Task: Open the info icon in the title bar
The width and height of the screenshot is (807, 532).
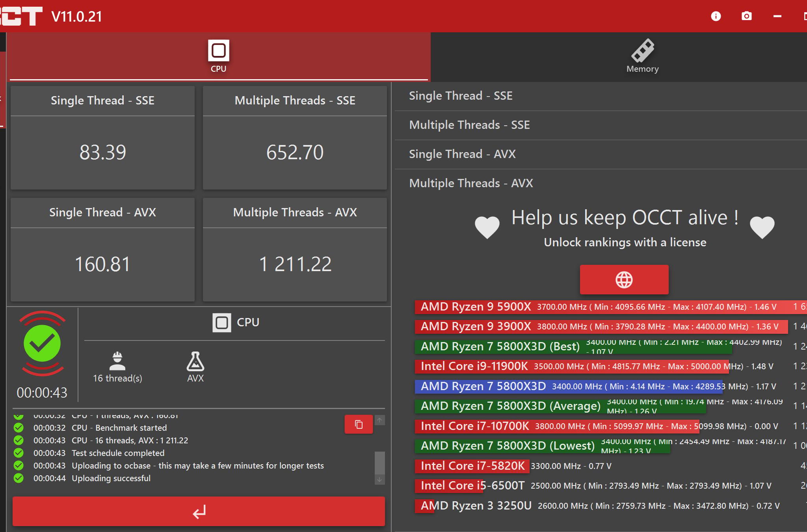Action: (716, 16)
